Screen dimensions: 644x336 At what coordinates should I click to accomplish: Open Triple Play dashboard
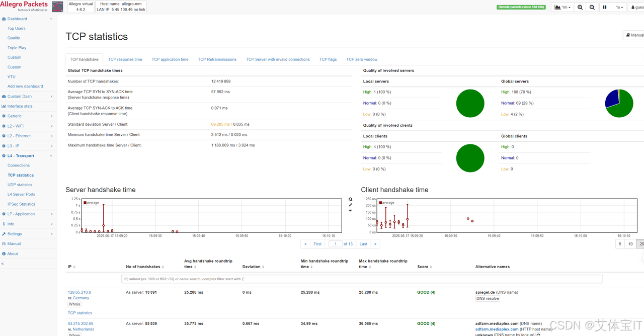point(17,48)
